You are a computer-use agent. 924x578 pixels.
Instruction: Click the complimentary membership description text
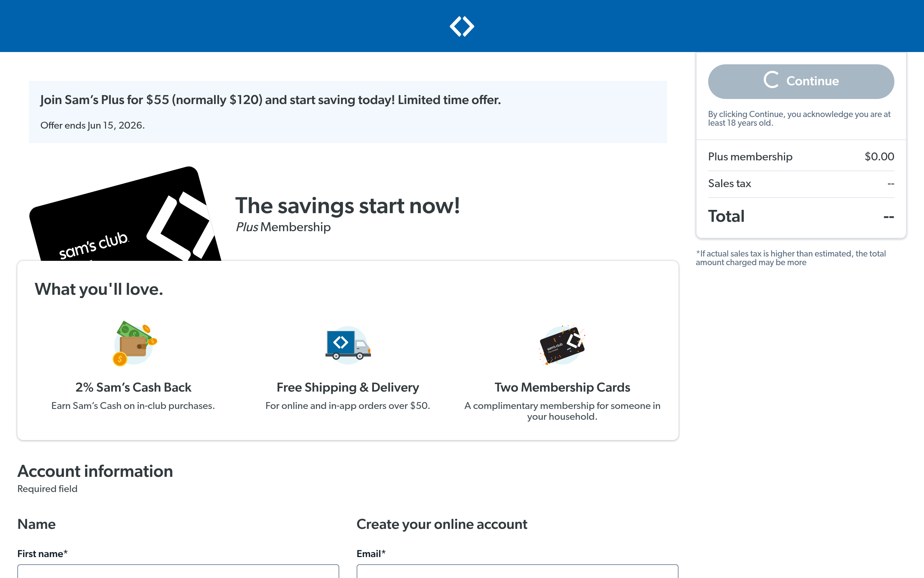[x=562, y=411]
